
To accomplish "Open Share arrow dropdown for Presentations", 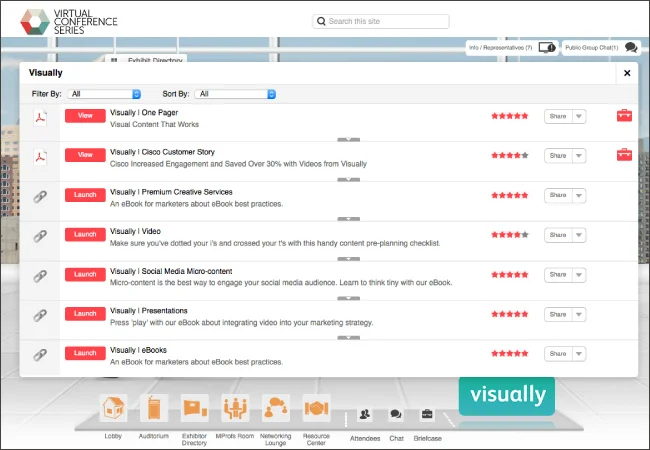I will coord(579,315).
